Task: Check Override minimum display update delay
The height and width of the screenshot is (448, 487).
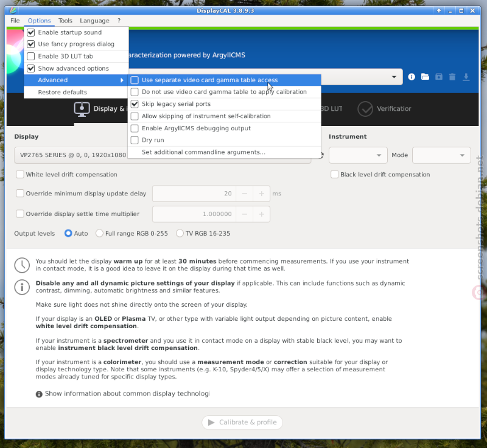Action: [x=20, y=194]
